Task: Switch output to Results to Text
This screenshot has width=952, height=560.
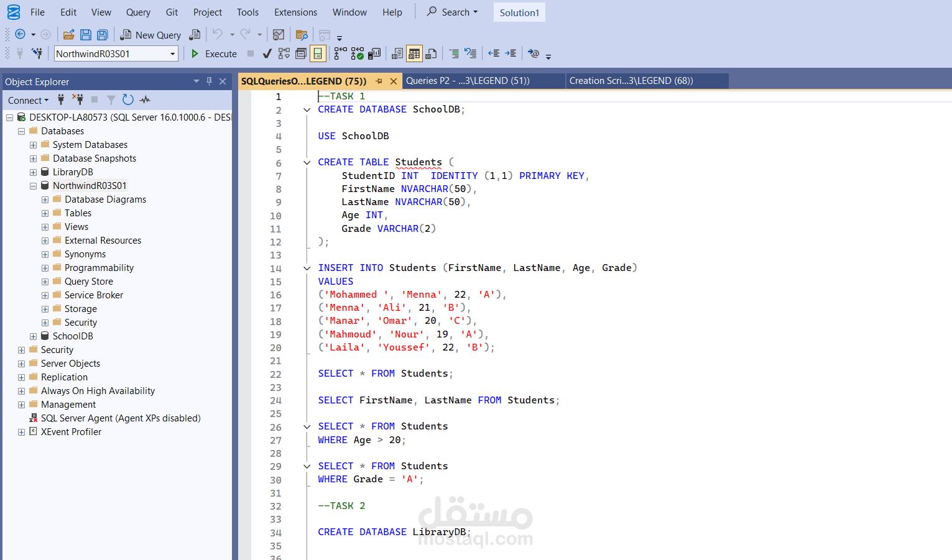Action: point(397,53)
